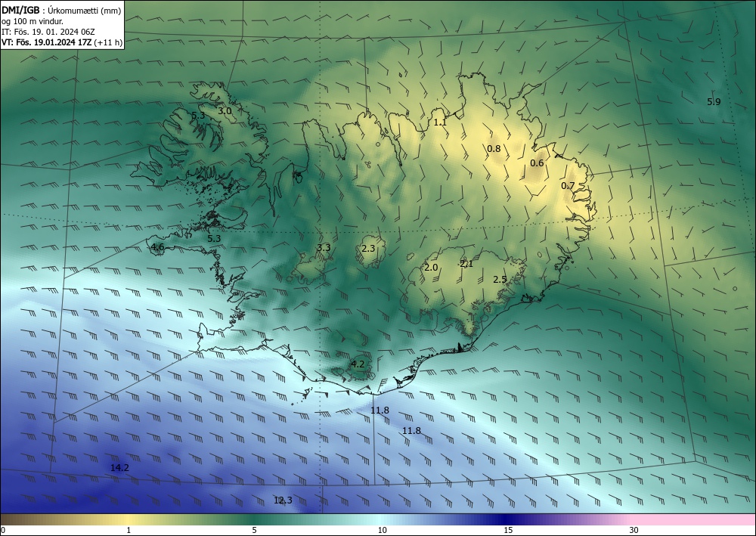Click the 4.6 value label
The width and height of the screenshot is (756, 536).
click(158, 247)
